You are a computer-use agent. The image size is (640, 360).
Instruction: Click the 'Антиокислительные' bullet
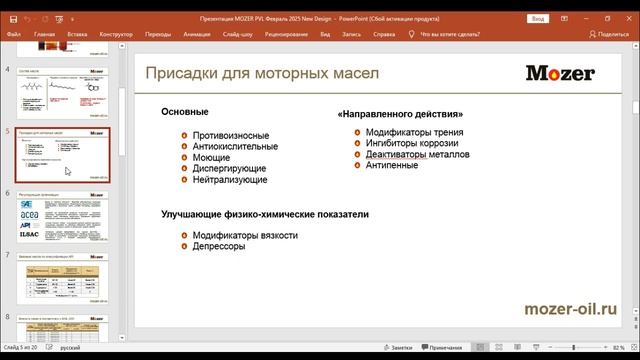tap(235, 147)
